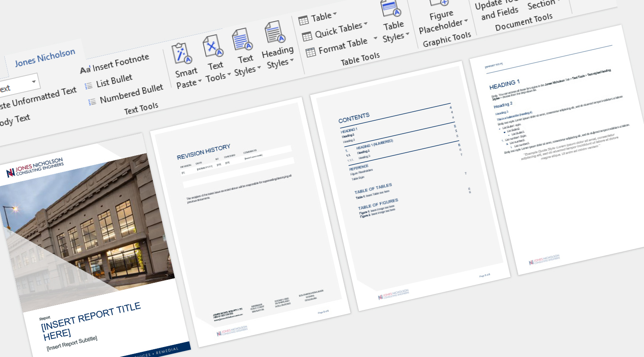Screen dimensions: 644x357
Task: Click the Format Table icon
Action: [x=311, y=53]
